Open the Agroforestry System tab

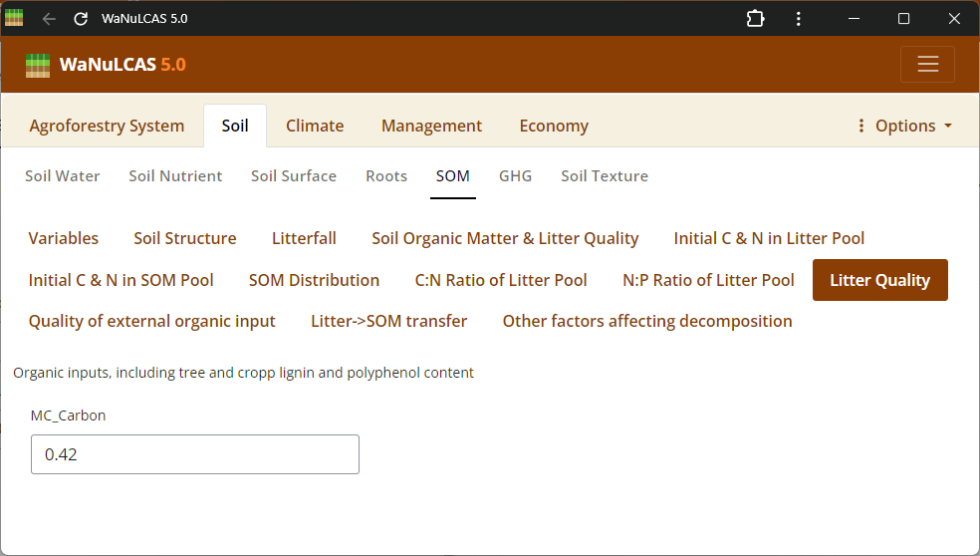pyautogui.click(x=107, y=126)
